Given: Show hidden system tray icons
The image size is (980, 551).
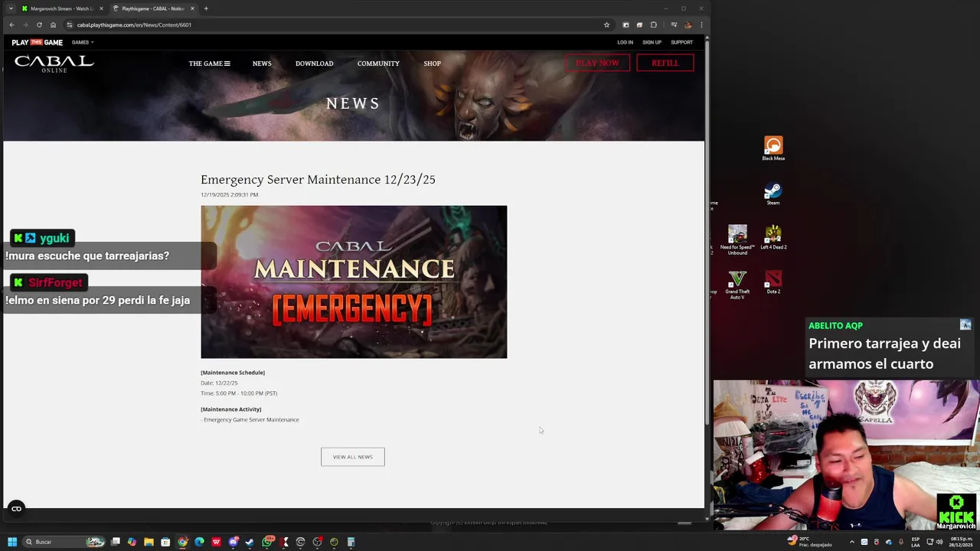Looking at the screenshot, I should coord(851,542).
